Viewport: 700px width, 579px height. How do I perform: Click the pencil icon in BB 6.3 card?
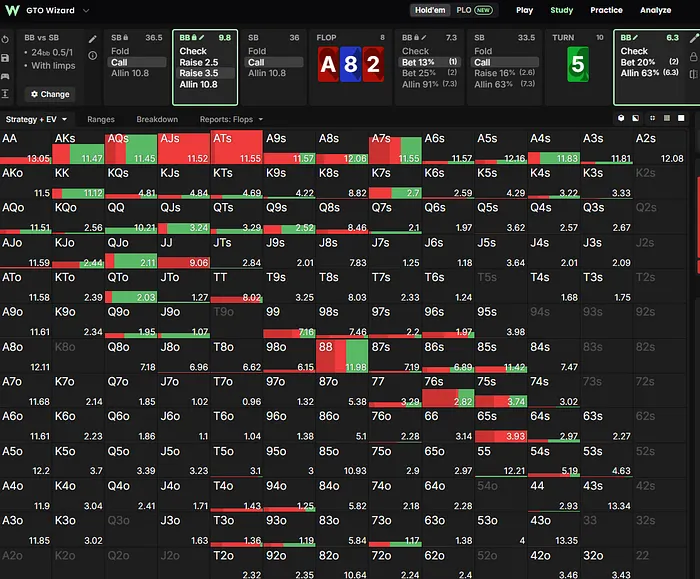click(635, 37)
